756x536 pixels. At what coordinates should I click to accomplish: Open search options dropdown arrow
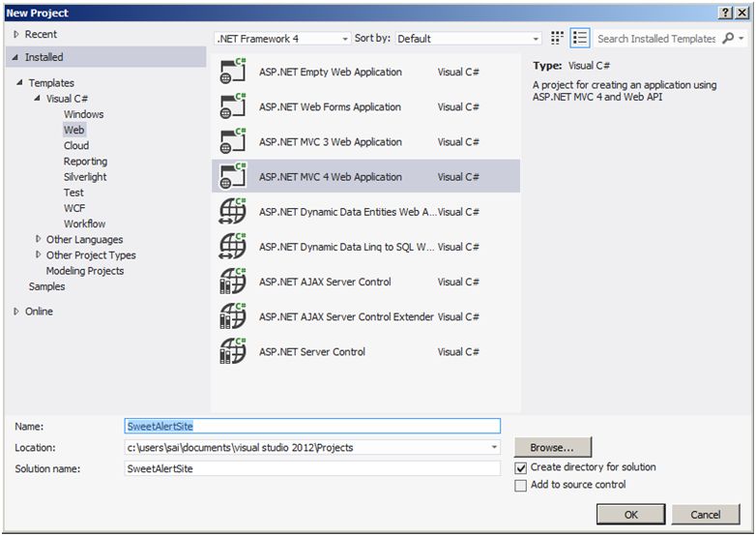(x=741, y=38)
